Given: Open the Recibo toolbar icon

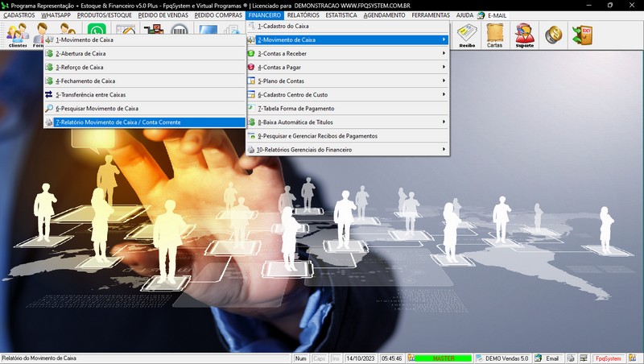Looking at the screenshot, I should 467,35.
